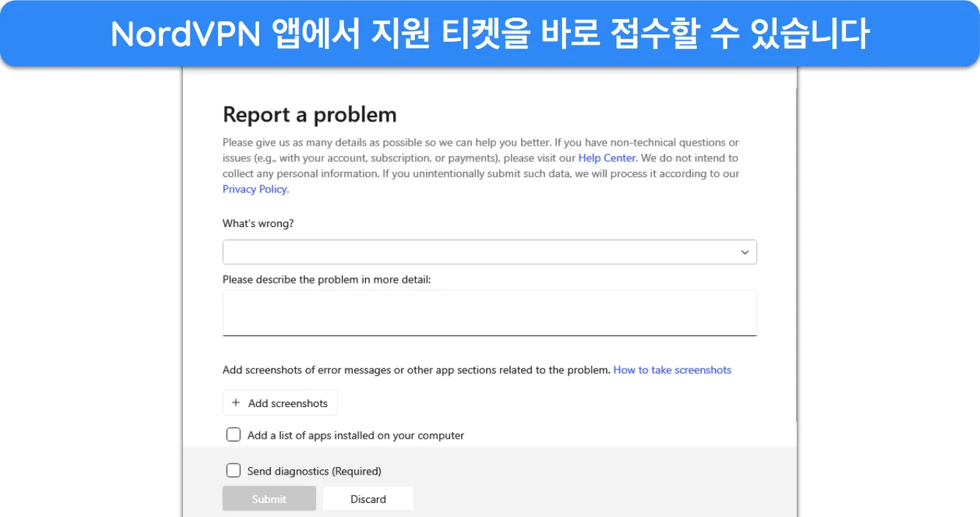
Task: Expand the What's wrong dropdown
Action: click(x=490, y=252)
